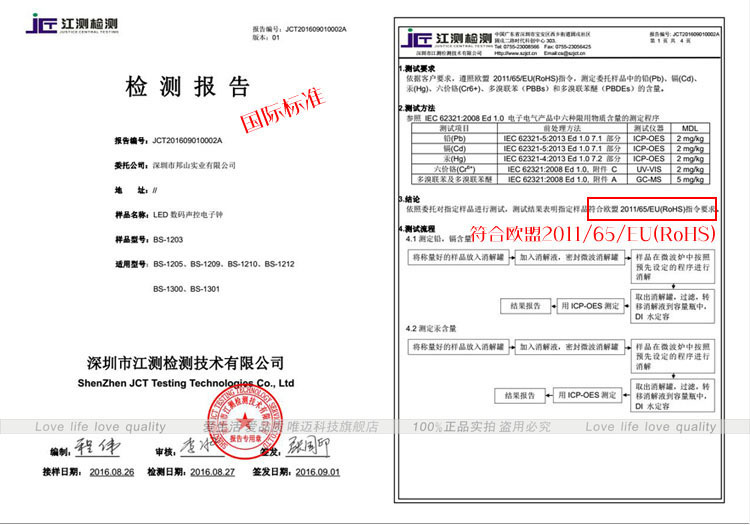The image size is (750, 525).
Task: Click the red 国际标准 stamp text
Action: (x=282, y=110)
